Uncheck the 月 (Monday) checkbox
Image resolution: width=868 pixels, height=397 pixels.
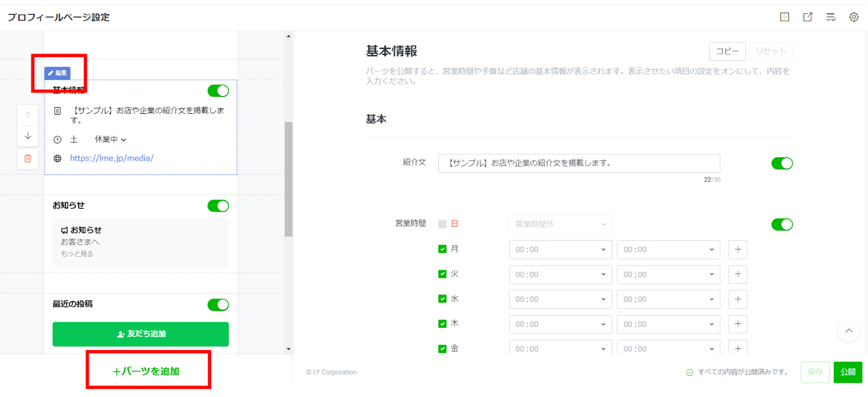[442, 249]
